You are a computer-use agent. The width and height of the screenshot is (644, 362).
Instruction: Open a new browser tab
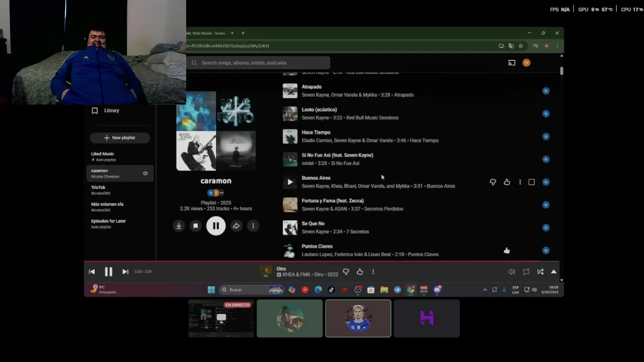click(x=243, y=33)
